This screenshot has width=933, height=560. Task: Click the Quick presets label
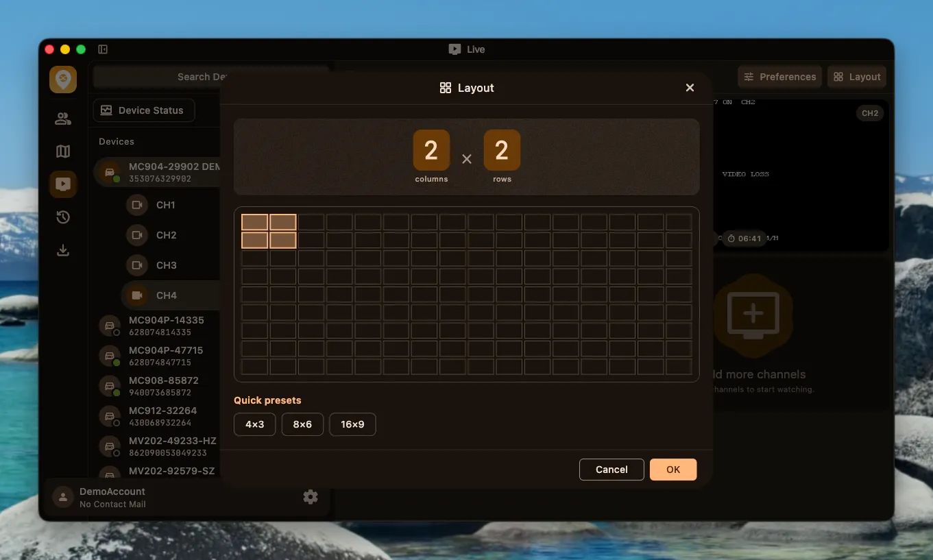[x=267, y=400]
